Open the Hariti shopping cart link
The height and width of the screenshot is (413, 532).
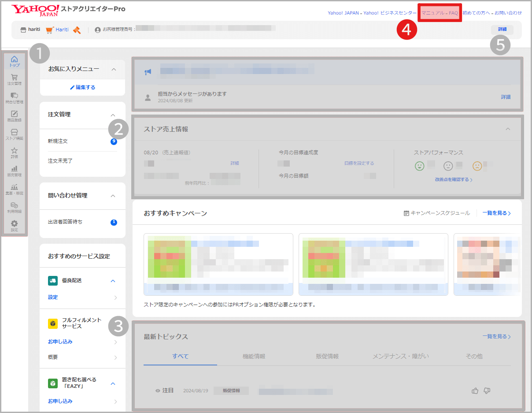(x=57, y=30)
